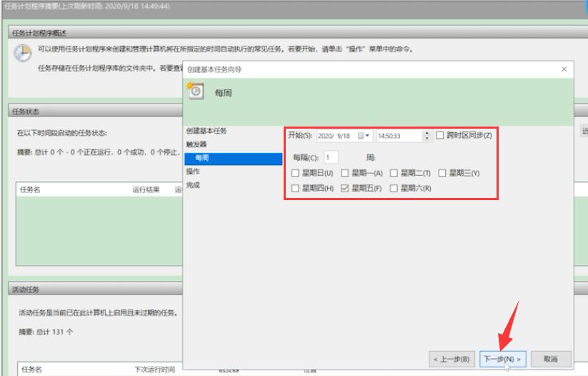Sort task status list by 任务名 column
This screenshot has width=588, height=376.
pos(30,190)
